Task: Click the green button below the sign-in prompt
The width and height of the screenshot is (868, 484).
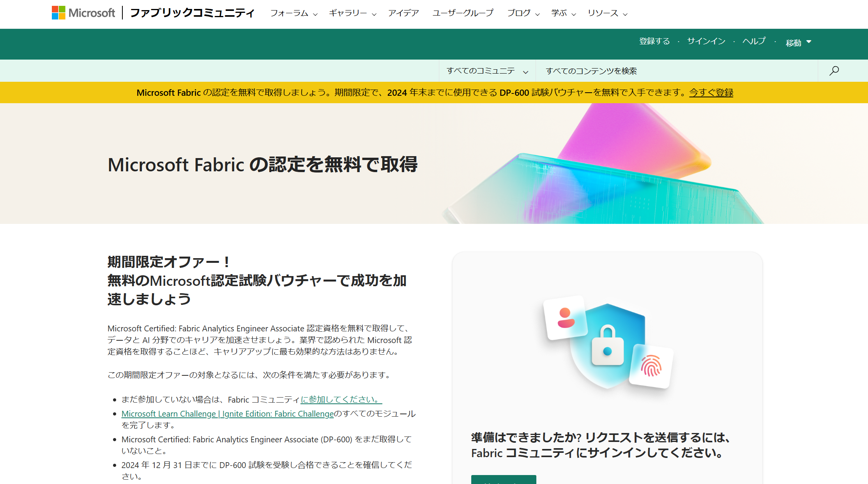Action: 504,482
